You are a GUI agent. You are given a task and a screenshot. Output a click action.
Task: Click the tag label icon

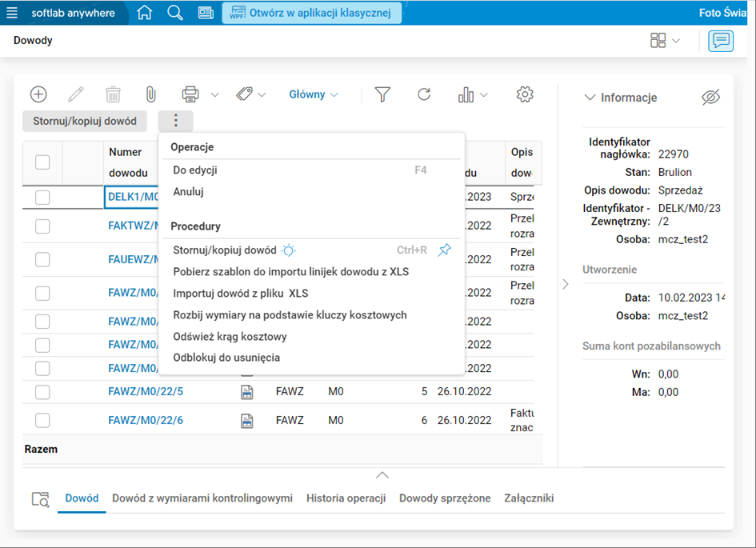(x=245, y=94)
